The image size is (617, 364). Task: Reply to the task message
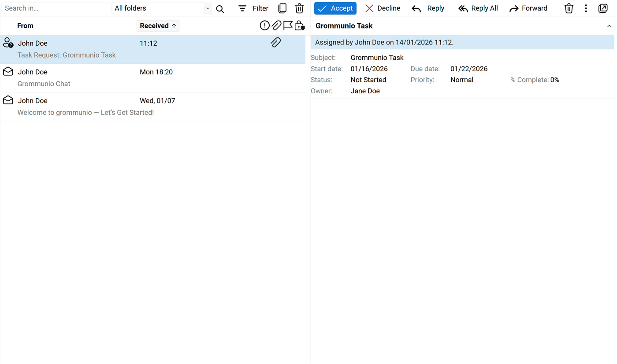click(428, 8)
